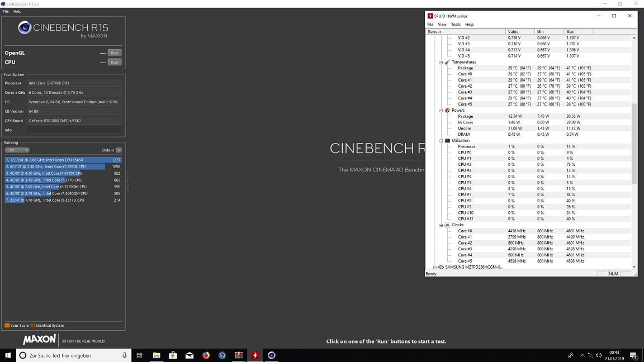Select Core i7-3840QM ranking entry
The height and width of the screenshot is (362, 644).
click(x=63, y=194)
